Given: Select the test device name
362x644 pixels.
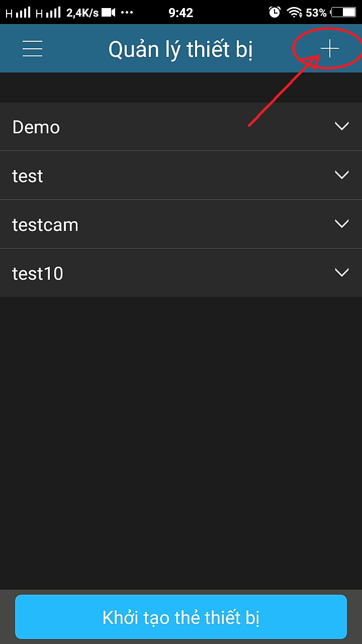Looking at the screenshot, I should click(x=28, y=176).
